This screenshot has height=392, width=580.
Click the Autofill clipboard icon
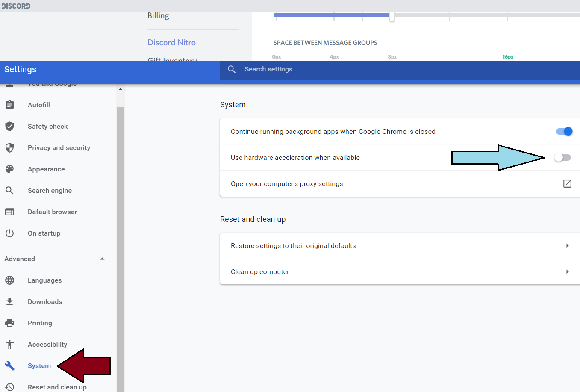pos(9,105)
